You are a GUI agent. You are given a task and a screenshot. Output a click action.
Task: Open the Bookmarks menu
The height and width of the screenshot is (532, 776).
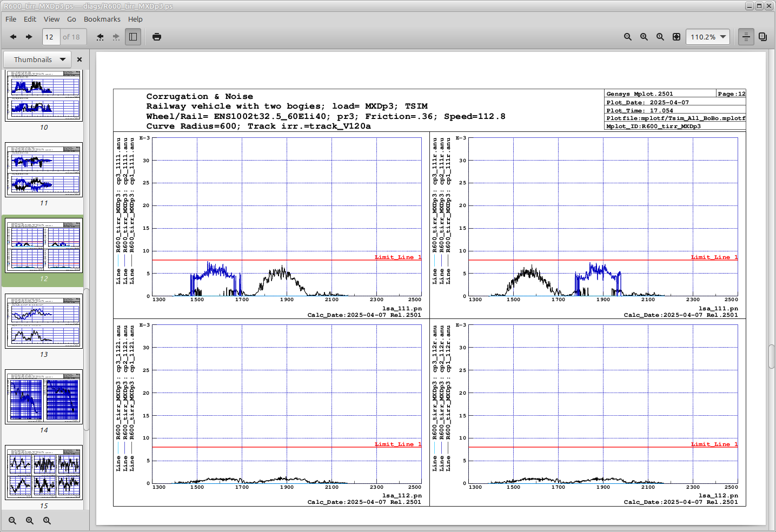102,19
